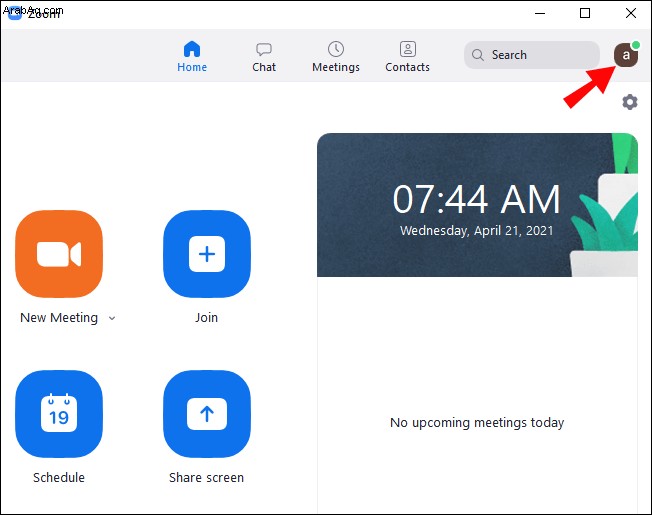Click the Schedule label text
The width and height of the screenshot is (652, 515).
[59, 478]
